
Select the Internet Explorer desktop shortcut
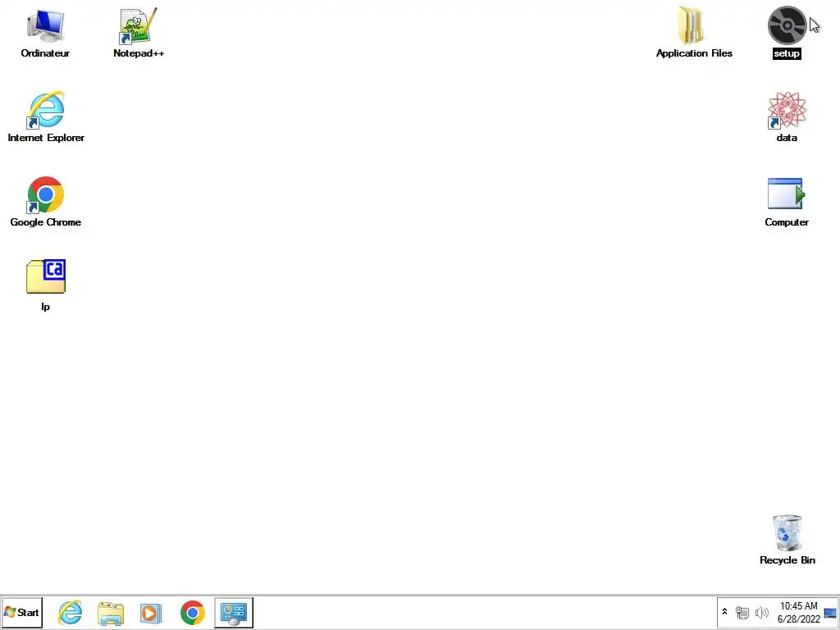(46, 111)
